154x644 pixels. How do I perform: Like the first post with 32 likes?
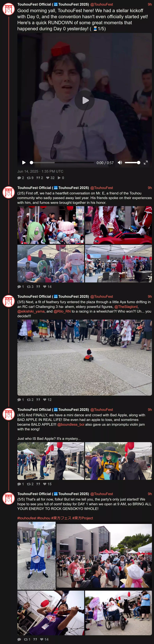(x=50, y=178)
